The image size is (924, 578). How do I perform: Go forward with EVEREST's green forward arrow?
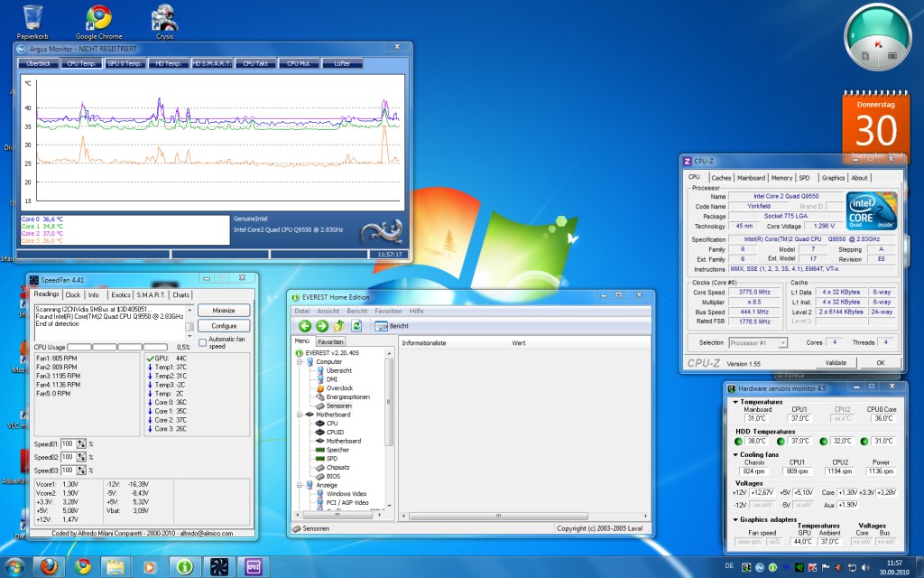tap(322, 325)
